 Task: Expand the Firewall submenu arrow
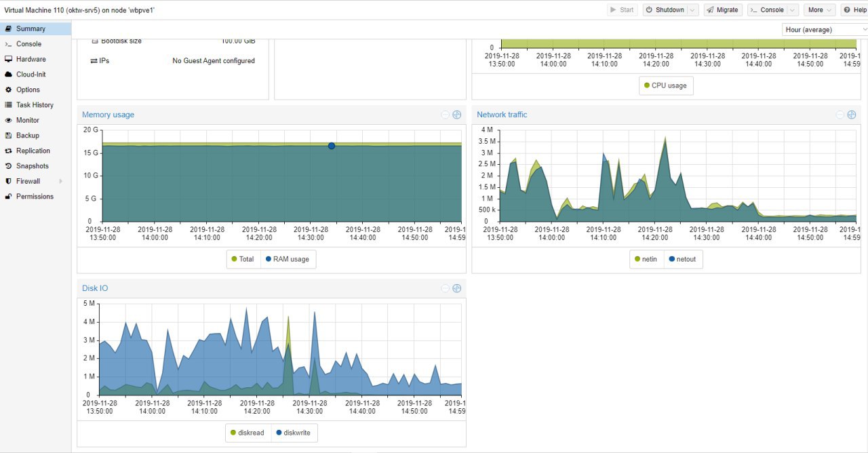(61, 181)
